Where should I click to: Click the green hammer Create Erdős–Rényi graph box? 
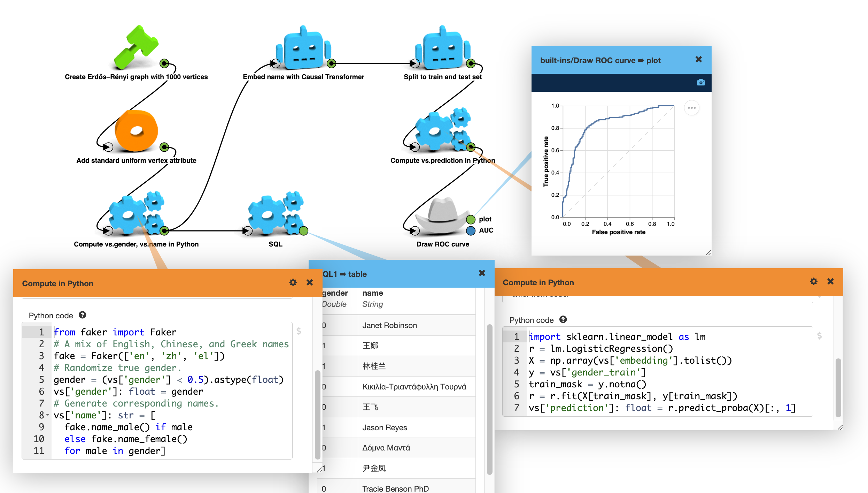pyautogui.click(x=136, y=47)
